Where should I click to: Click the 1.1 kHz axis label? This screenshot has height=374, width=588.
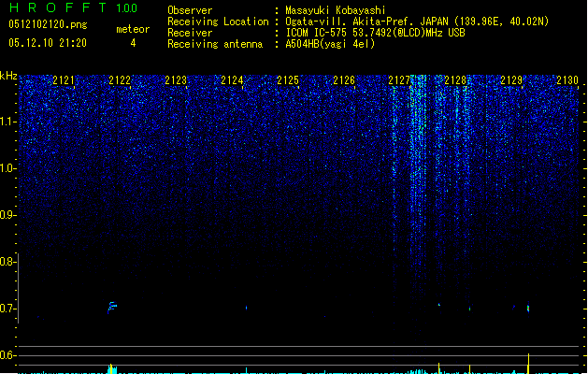(x=7, y=122)
